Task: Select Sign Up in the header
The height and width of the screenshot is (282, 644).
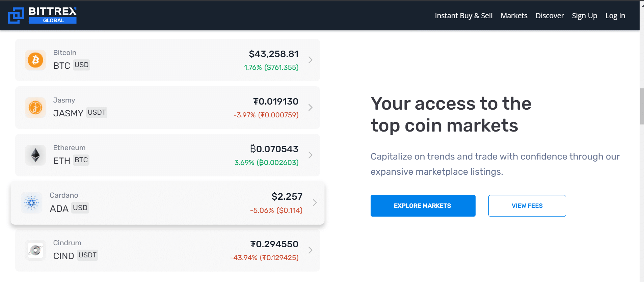Action: pyautogui.click(x=585, y=16)
